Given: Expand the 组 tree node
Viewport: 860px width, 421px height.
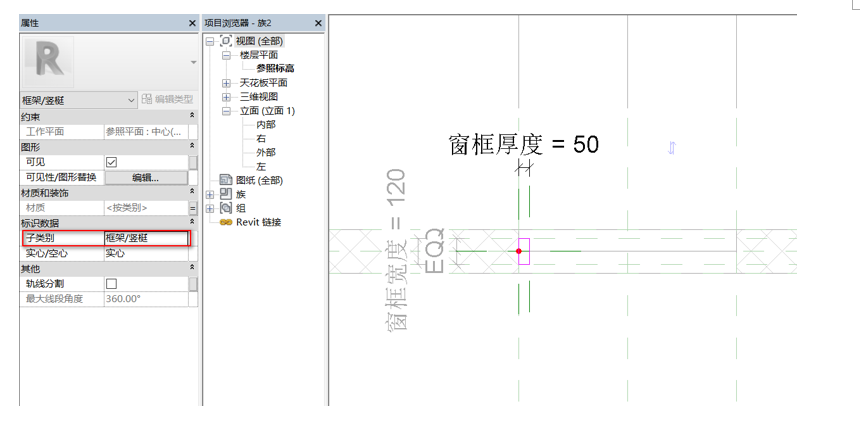Looking at the screenshot, I should click(210, 208).
